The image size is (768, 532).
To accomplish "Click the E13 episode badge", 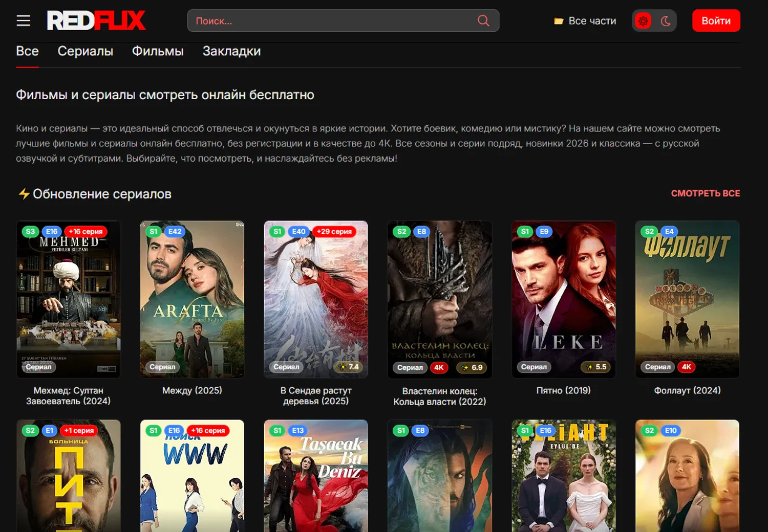I will (x=298, y=431).
